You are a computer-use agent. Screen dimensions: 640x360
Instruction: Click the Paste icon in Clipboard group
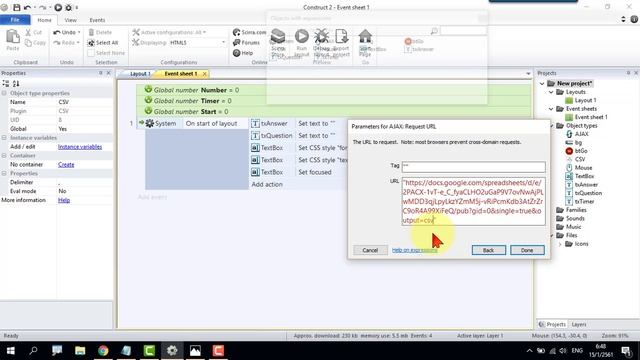coord(13,38)
